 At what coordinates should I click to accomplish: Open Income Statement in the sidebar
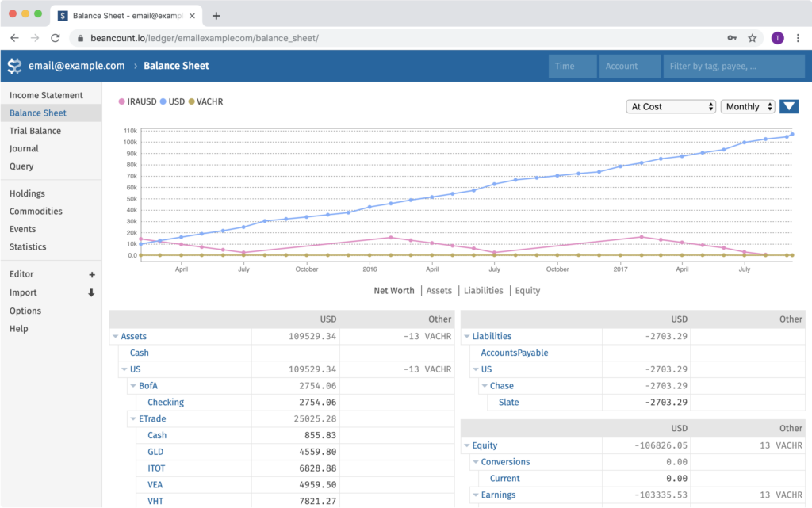[x=46, y=95]
